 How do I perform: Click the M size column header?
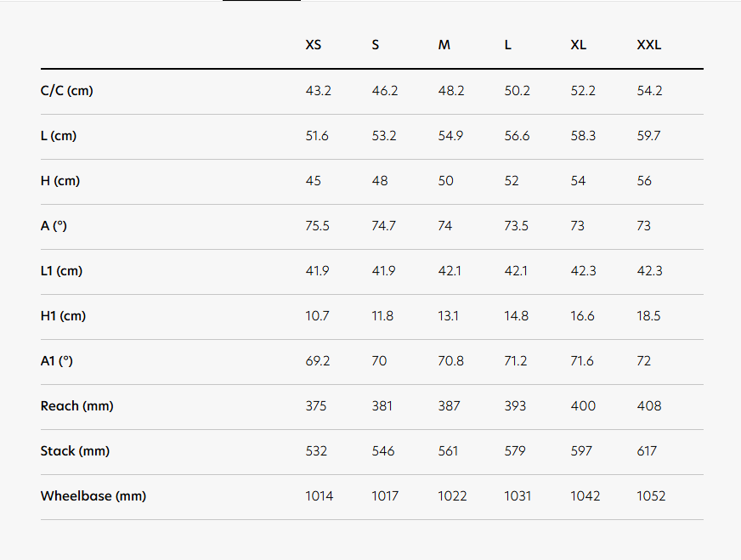[x=444, y=45]
